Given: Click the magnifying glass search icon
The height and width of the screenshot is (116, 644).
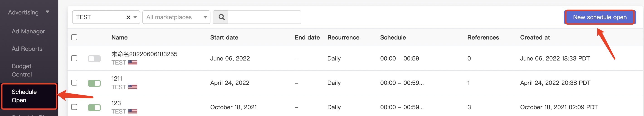Looking at the screenshot, I should point(221,17).
